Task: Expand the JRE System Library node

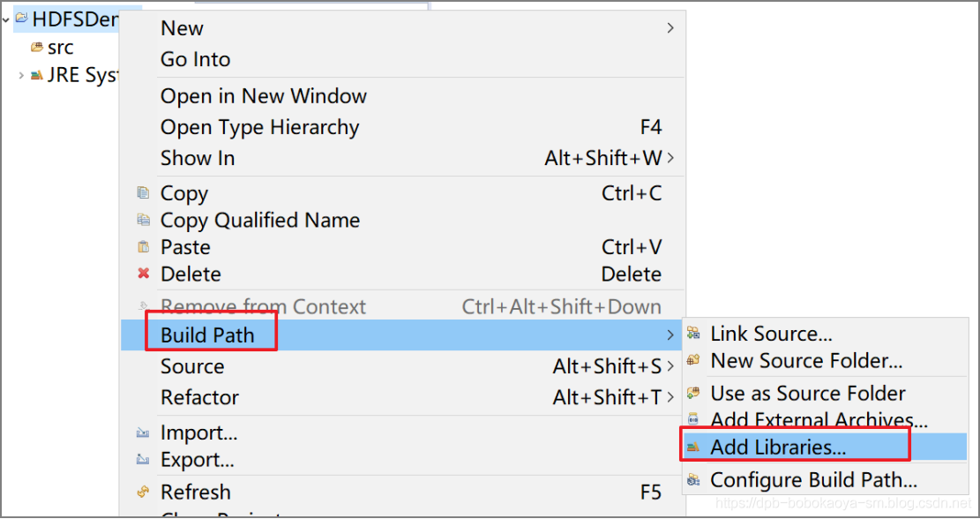Action: [21, 76]
